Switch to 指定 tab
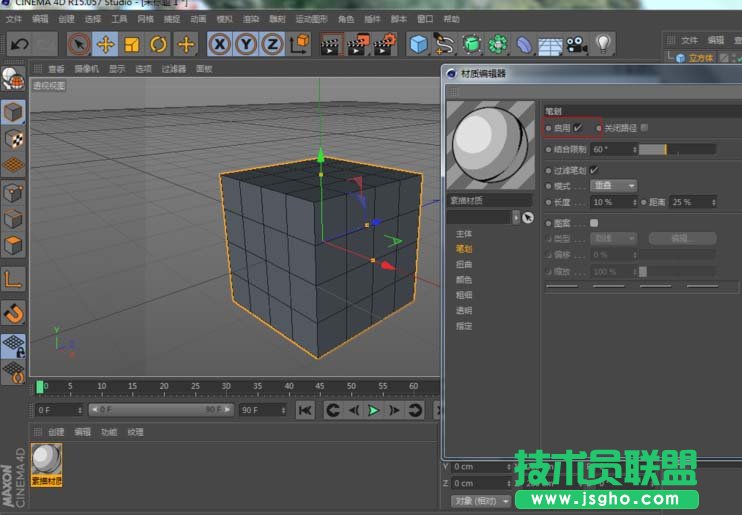Image resolution: width=742 pixels, height=515 pixels. click(x=464, y=326)
